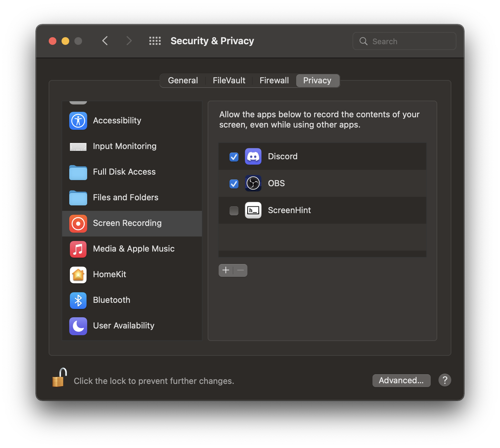The height and width of the screenshot is (448, 500).
Task: Click the lock icon to prevent changes
Action: pyautogui.click(x=60, y=377)
